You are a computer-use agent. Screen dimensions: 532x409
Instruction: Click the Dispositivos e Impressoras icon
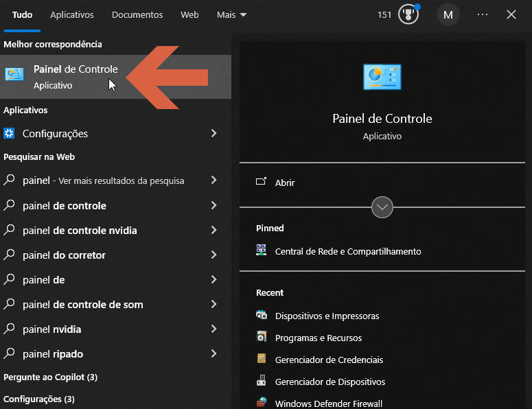click(x=262, y=315)
